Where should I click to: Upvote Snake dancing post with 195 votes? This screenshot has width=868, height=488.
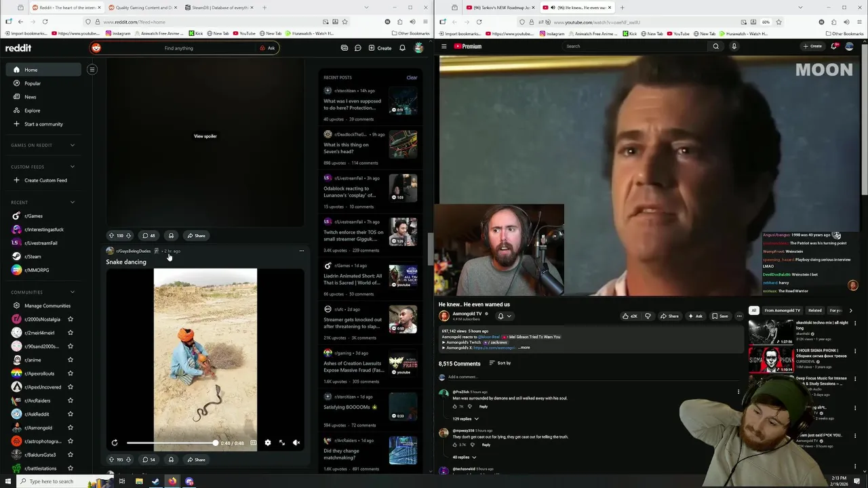tap(111, 460)
